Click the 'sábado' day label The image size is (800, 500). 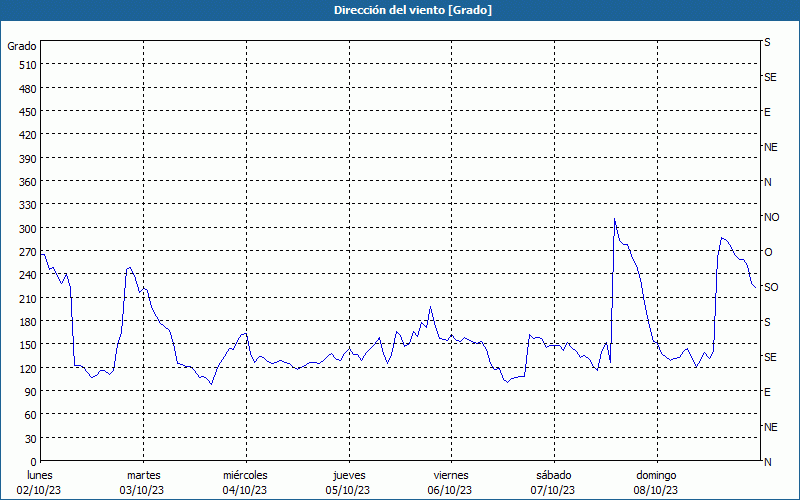[554, 476]
